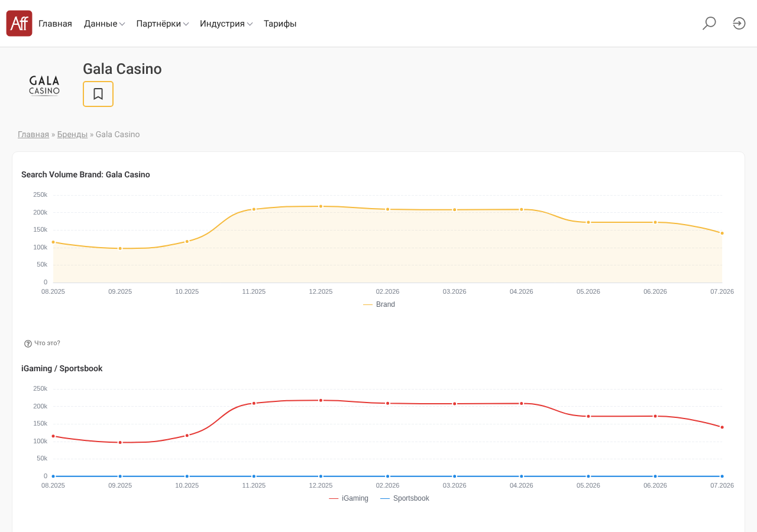Click the 'Gala Casino' page heading
The width and height of the screenshot is (757, 532).
coord(122,69)
